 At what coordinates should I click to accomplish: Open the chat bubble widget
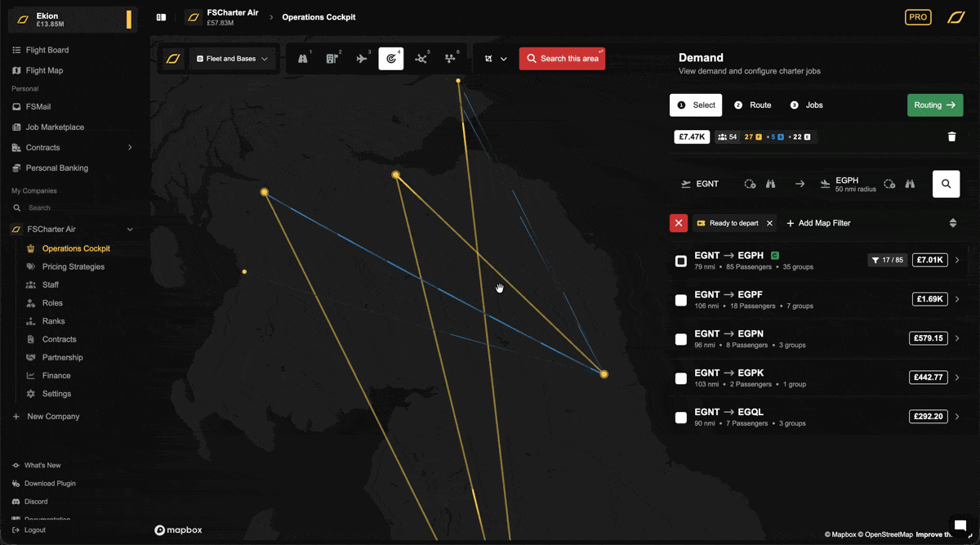pyautogui.click(x=960, y=525)
